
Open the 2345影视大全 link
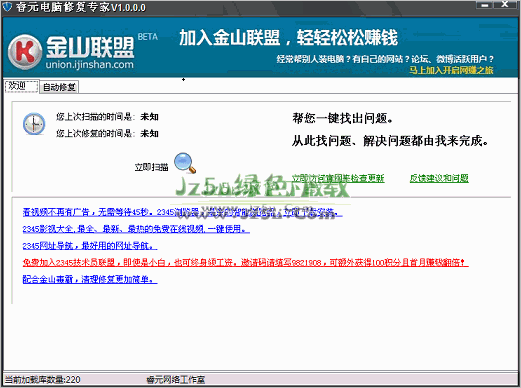coord(136,229)
